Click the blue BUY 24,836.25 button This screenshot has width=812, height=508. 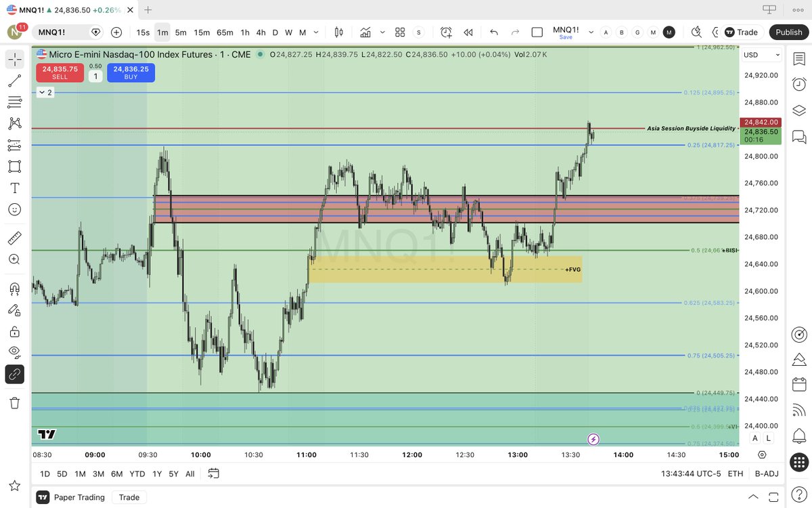[131, 72]
